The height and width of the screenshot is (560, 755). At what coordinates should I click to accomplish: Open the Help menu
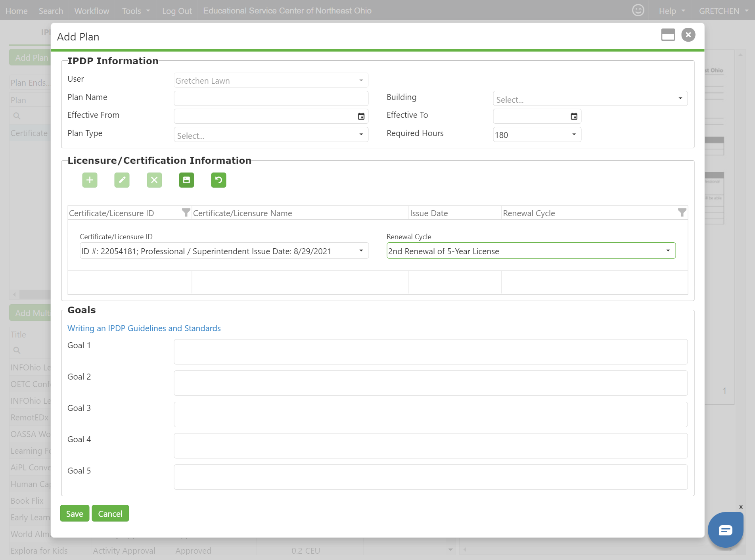(672, 11)
